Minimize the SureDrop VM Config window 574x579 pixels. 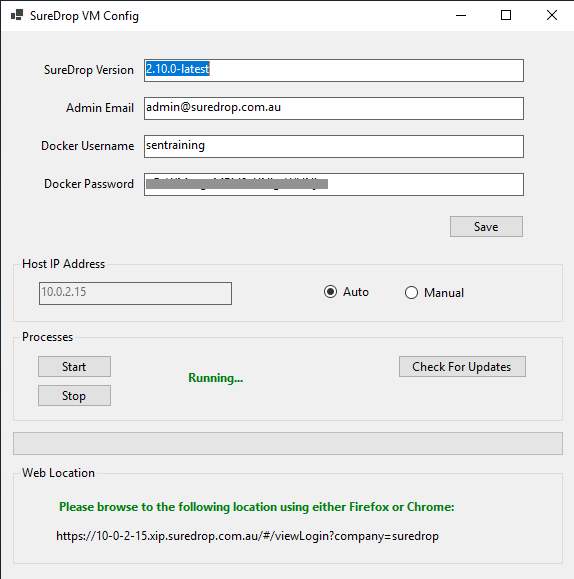[x=461, y=16]
